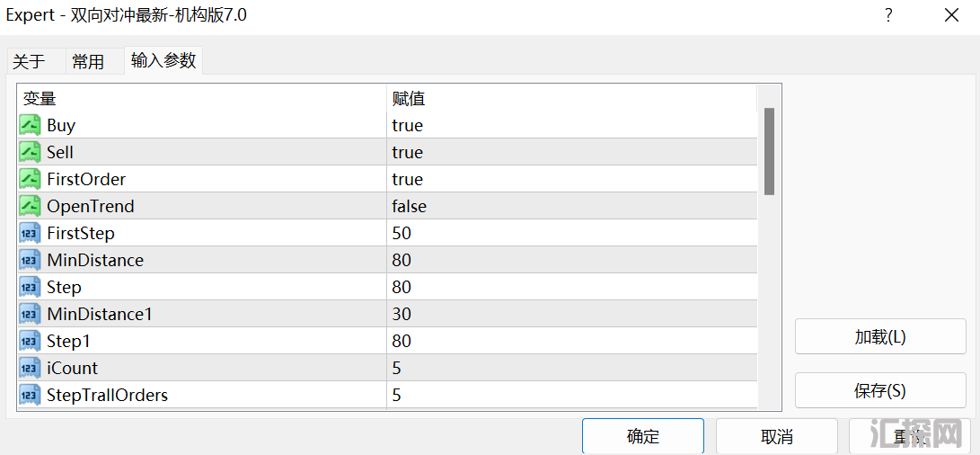Click the 加载(L) load button
This screenshot has height=455, width=980.
coord(880,336)
